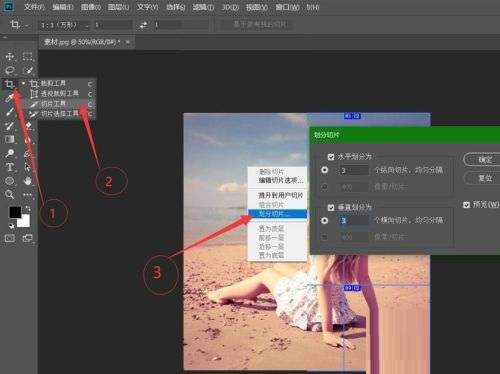Click the swap width and height arrows
500x374 pixels.
coord(143,25)
